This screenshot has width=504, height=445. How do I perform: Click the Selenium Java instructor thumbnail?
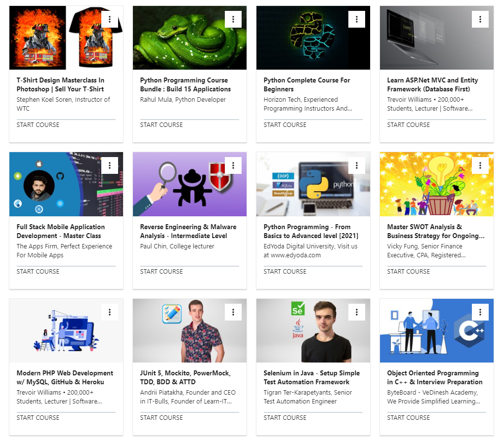pos(313,330)
